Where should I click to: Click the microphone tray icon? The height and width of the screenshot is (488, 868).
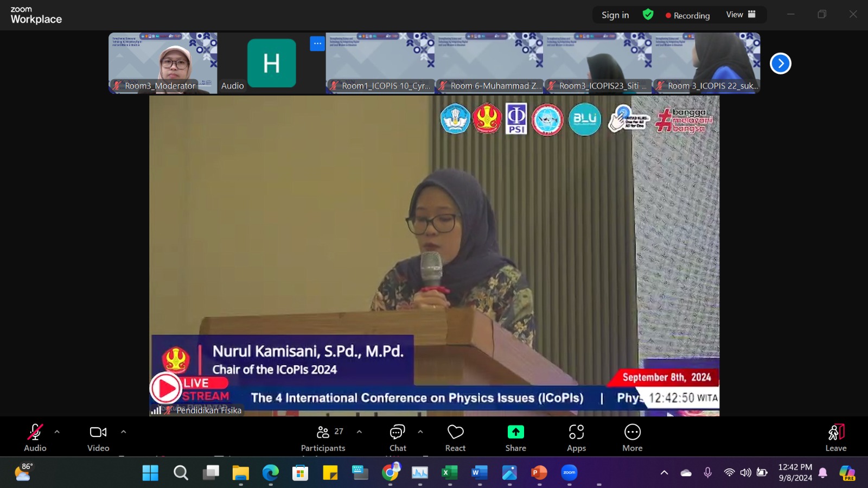pos(708,473)
